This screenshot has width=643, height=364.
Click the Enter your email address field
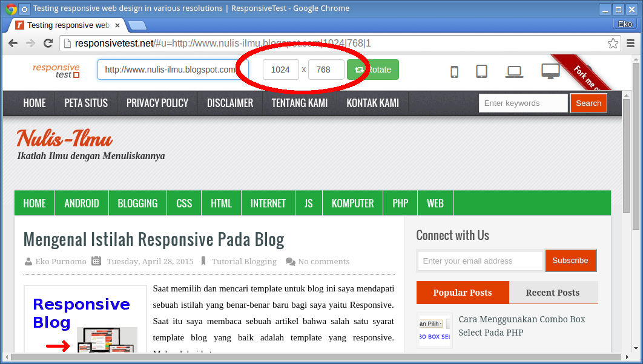pyautogui.click(x=480, y=261)
